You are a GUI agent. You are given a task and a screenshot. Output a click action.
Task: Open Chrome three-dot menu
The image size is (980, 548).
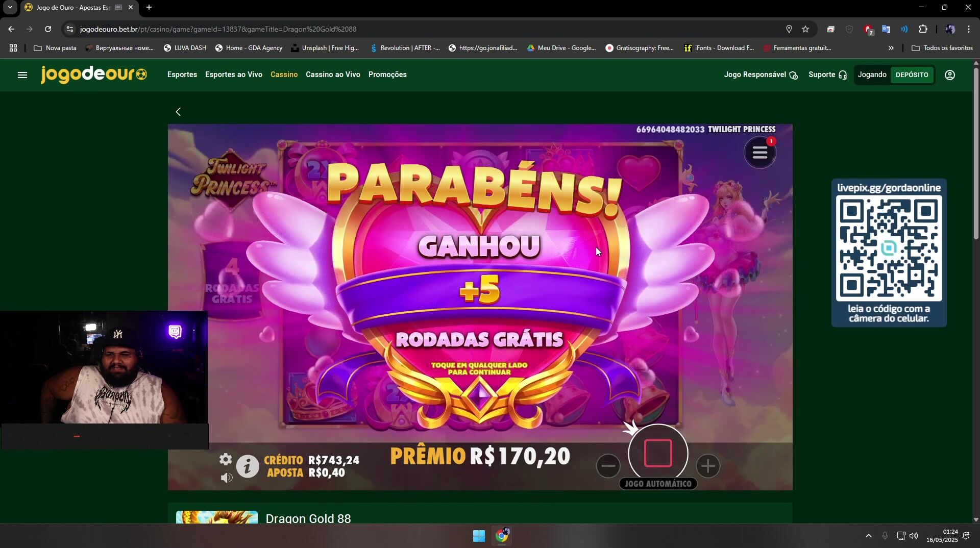pos(968,29)
